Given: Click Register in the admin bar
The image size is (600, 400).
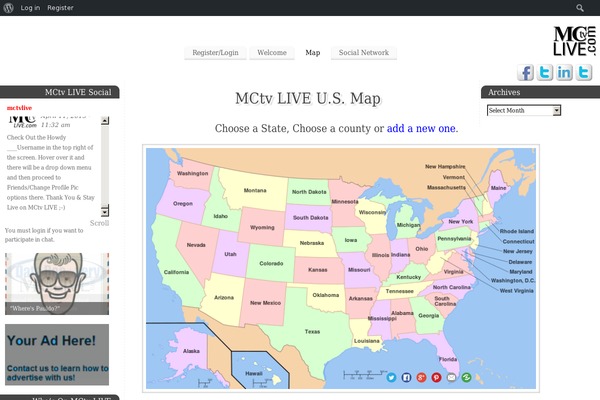Looking at the screenshot, I should point(60,8).
